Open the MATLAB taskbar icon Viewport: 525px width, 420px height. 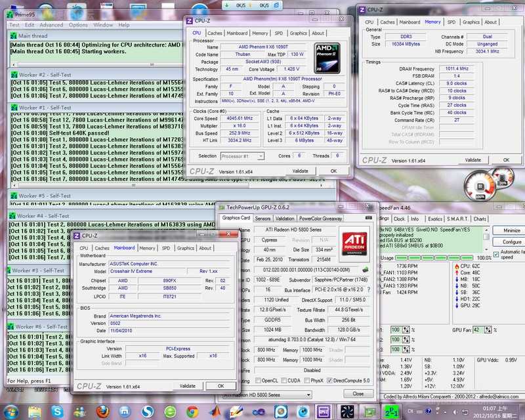coord(215,411)
